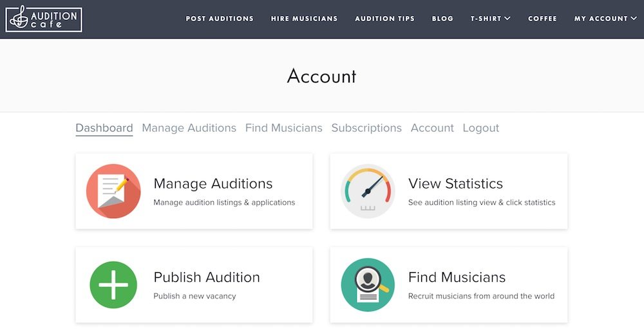Expand the T-Shirt dropdown menu

[490, 19]
